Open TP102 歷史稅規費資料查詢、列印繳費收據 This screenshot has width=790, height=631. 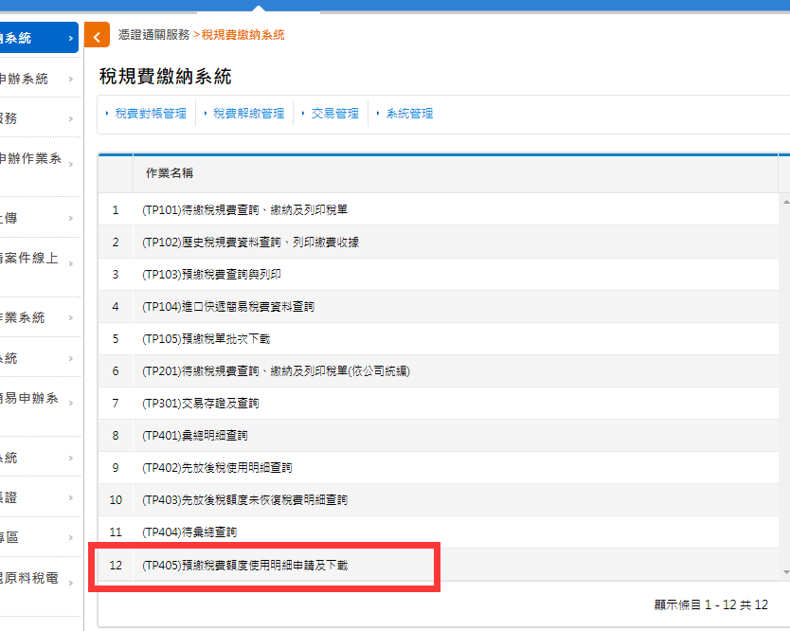point(250,242)
